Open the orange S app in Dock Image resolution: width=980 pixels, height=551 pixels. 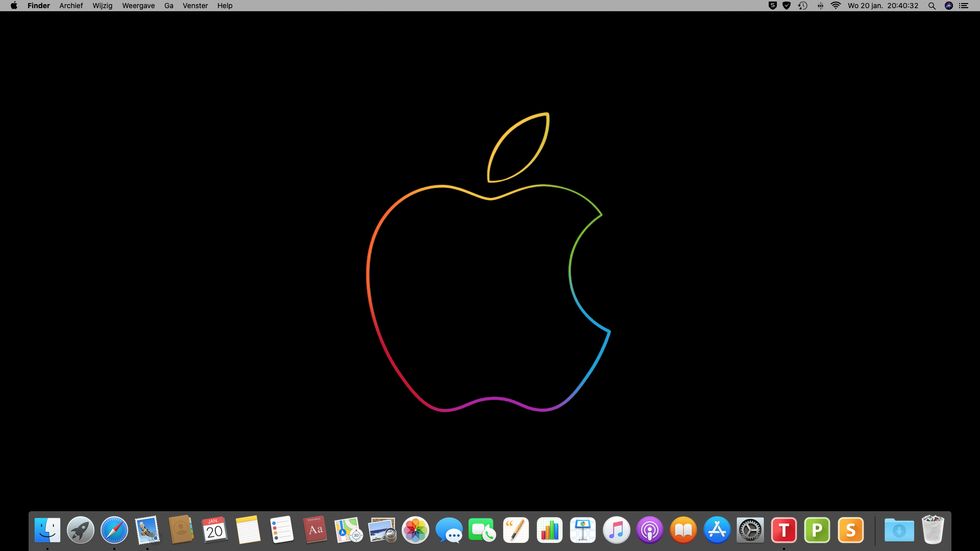coord(851,530)
